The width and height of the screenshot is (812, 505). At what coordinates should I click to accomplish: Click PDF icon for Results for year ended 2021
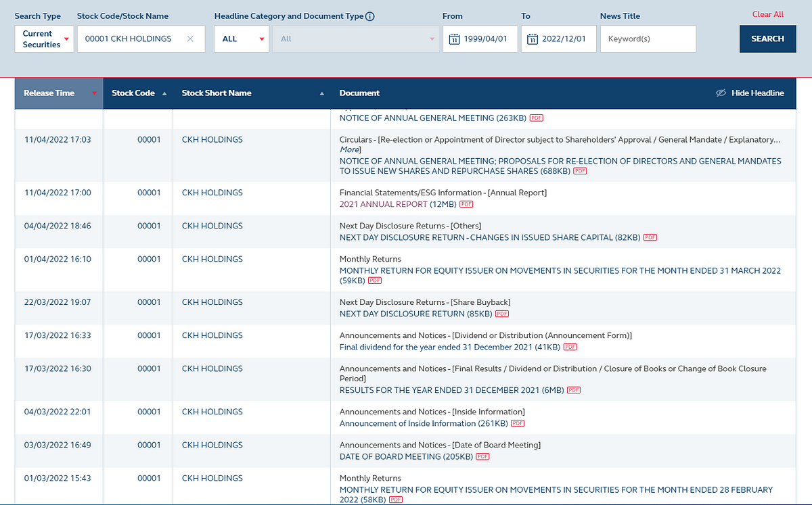point(574,391)
